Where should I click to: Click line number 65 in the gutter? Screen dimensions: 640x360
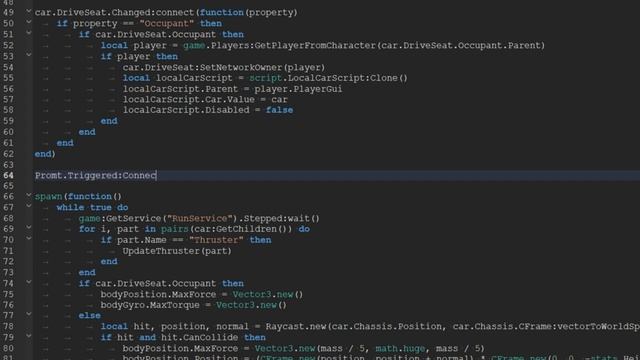[8, 186]
